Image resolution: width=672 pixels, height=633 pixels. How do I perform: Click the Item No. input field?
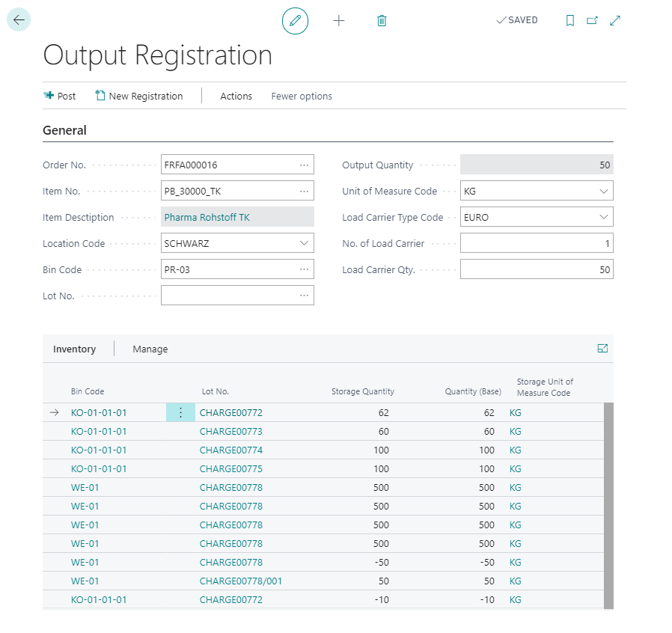tap(237, 191)
